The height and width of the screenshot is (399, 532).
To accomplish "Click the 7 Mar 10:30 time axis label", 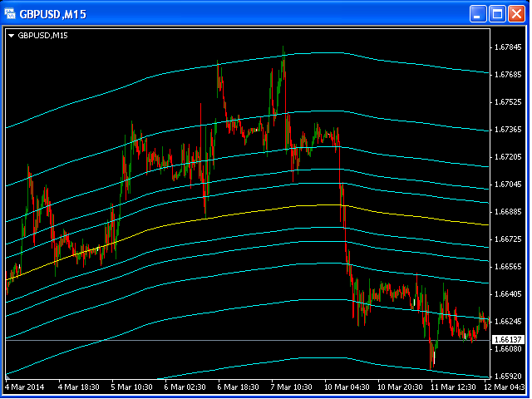I will point(292,387).
